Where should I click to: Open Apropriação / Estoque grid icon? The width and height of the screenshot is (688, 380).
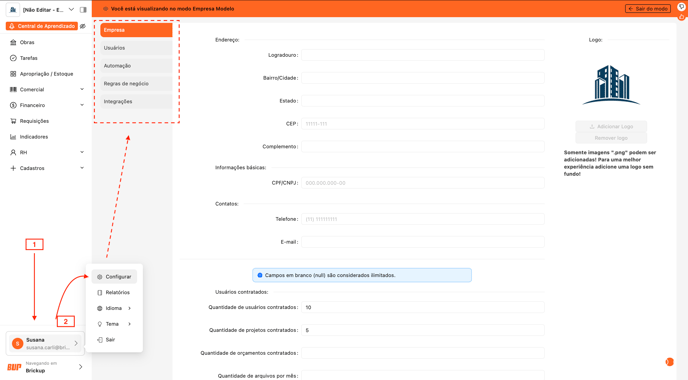tap(13, 74)
